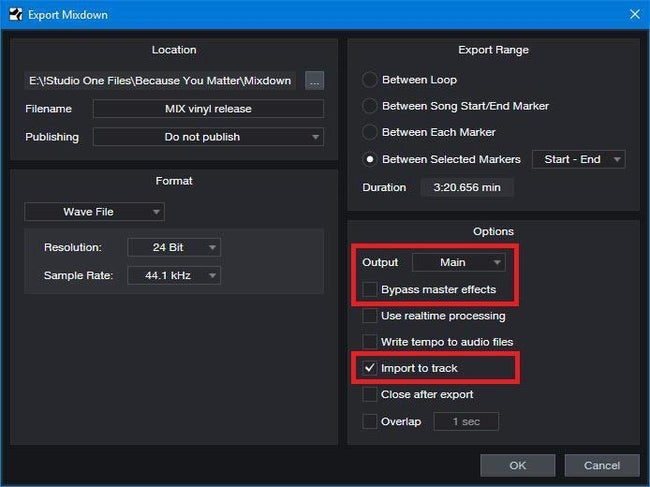Uncheck the Import to track option
Image resolution: width=650 pixels, height=487 pixels.
(370, 369)
